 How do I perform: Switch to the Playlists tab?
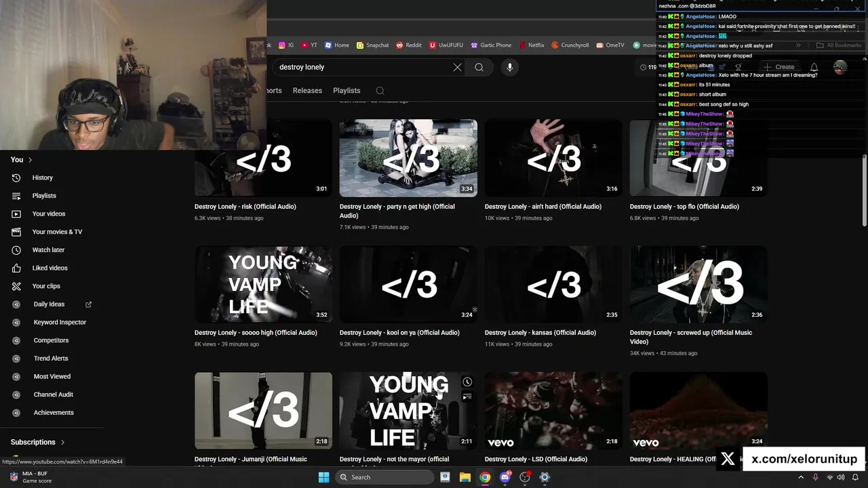click(347, 90)
